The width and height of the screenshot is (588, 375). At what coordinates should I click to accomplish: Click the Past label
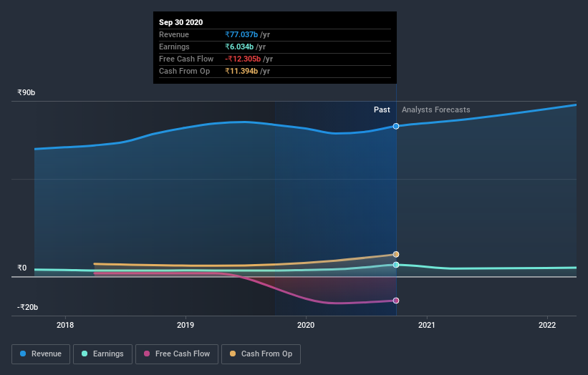tap(382, 109)
